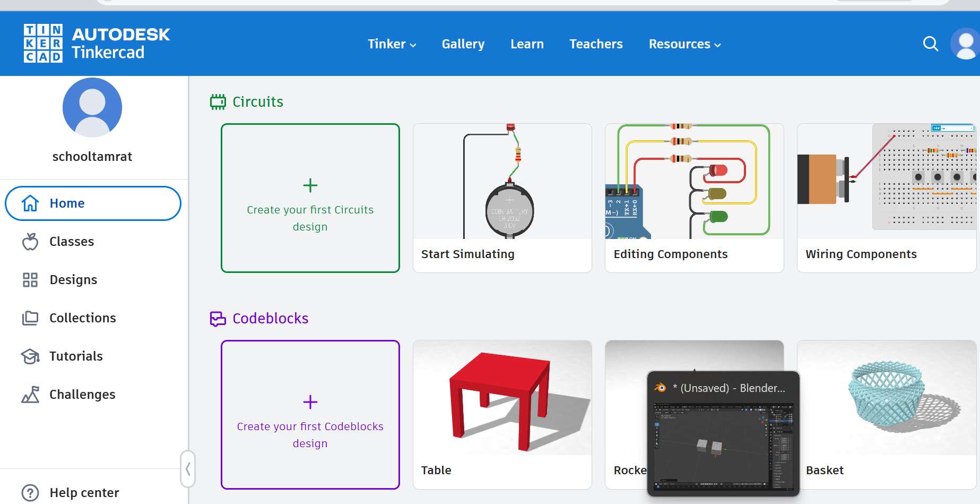Click the profile picture above schooltamrat
Screen dimensions: 980x504
tap(92, 108)
